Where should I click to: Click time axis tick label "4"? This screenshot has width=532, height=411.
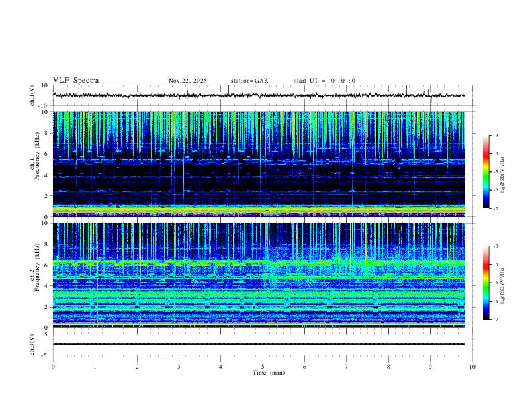[x=220, y=367]
